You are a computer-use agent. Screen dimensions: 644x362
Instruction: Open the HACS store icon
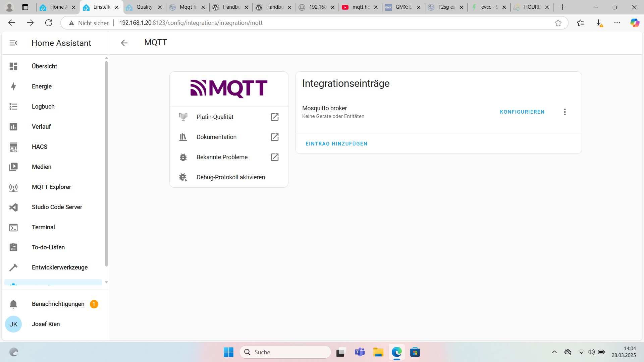[x=13, y=147]
